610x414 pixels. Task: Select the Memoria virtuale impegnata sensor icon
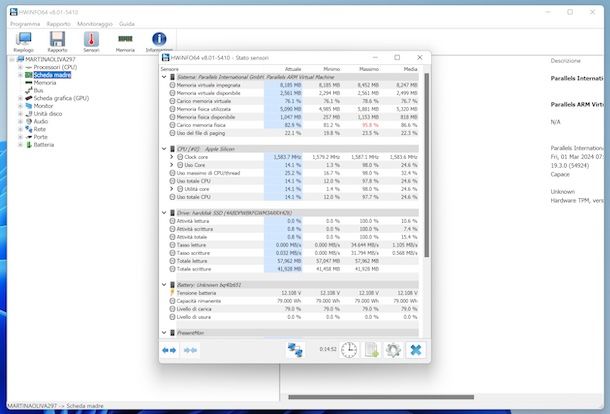point(172,85)
